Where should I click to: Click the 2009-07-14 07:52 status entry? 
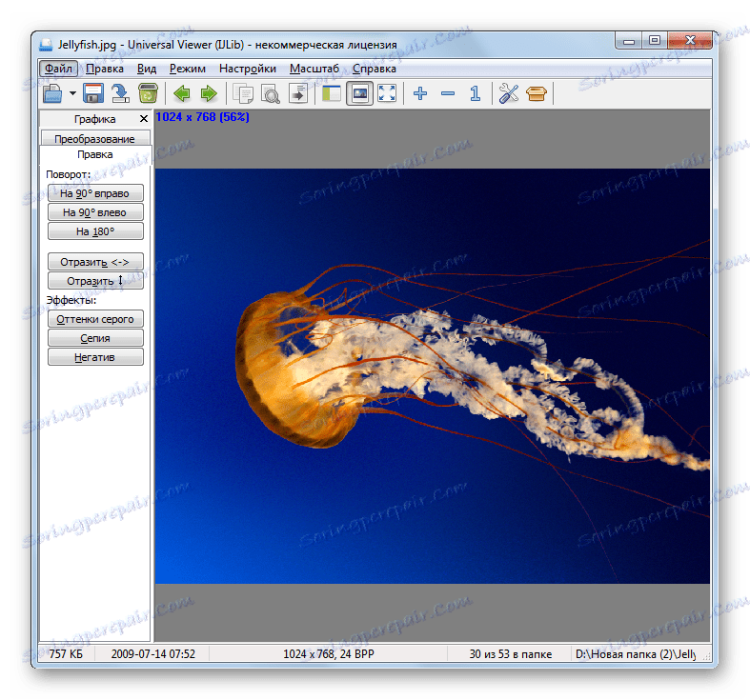tap(153, 653)
